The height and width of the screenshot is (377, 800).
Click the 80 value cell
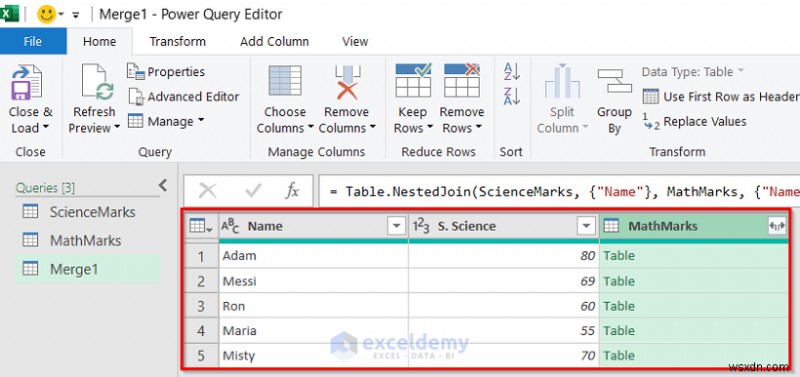pos(504,256)
